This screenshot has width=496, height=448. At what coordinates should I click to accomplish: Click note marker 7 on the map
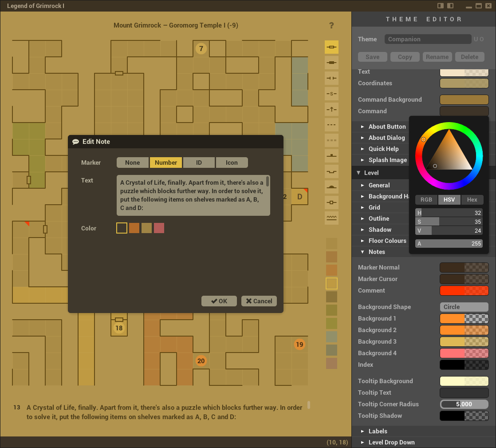click(201, 49)
